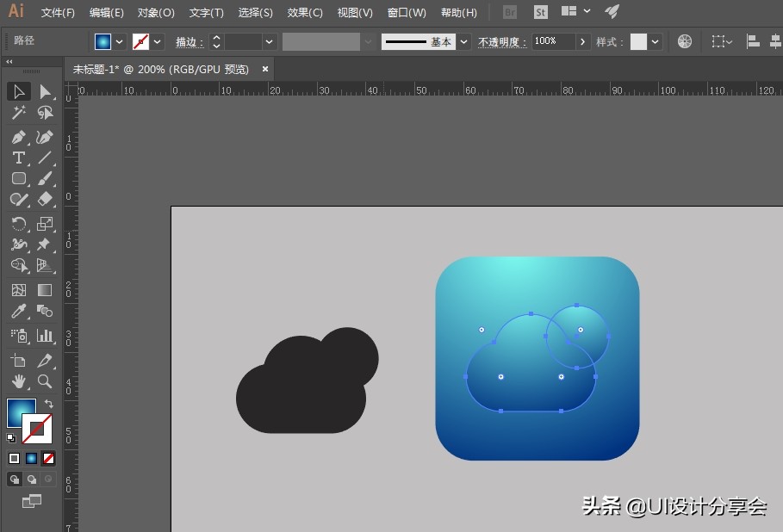Click the 未标题-1 document tab
This screenshot has height=532, width=783.
pos(164,69)
